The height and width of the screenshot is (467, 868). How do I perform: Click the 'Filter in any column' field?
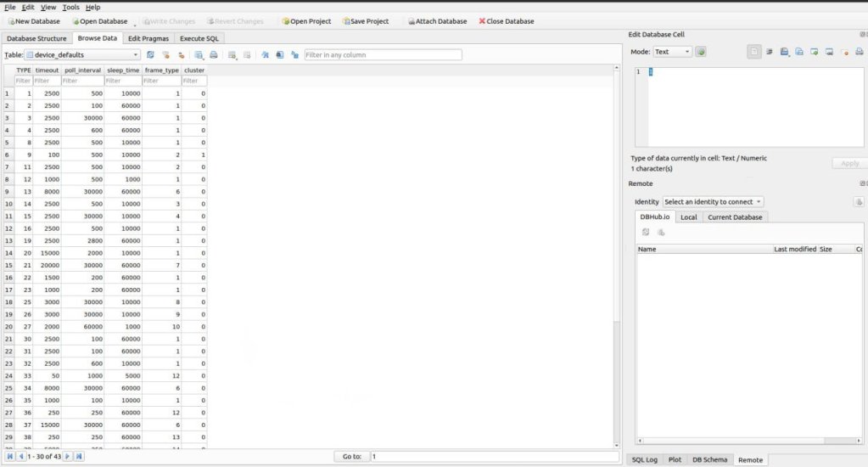[383, 54]
